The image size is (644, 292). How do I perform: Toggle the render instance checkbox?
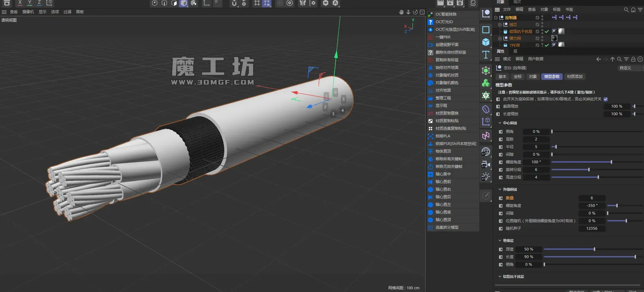606,99
